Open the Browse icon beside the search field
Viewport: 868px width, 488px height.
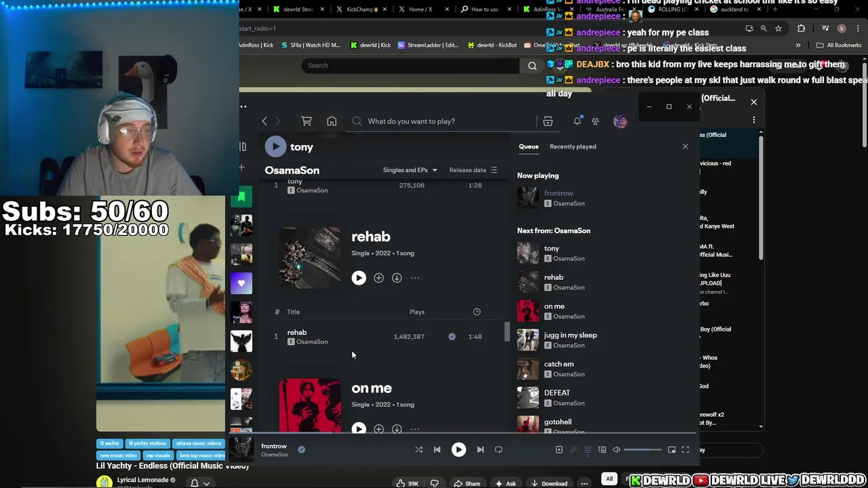click(x=548, y=121)
